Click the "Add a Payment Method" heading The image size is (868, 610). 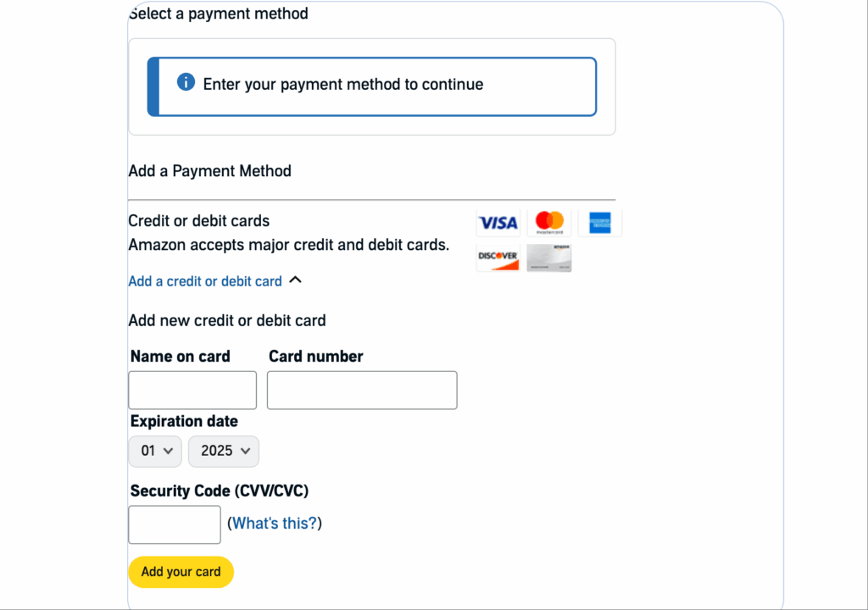click(x=209, y=171)
